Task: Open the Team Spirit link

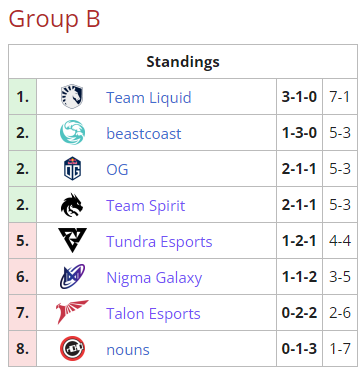Action: tap(145, 205)
